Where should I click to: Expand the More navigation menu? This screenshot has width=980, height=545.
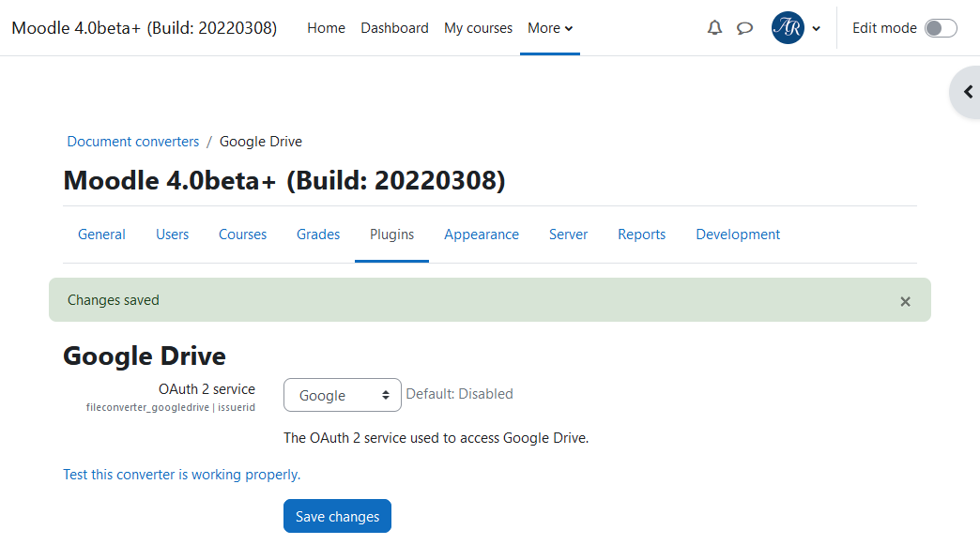[x=550, y=28]
